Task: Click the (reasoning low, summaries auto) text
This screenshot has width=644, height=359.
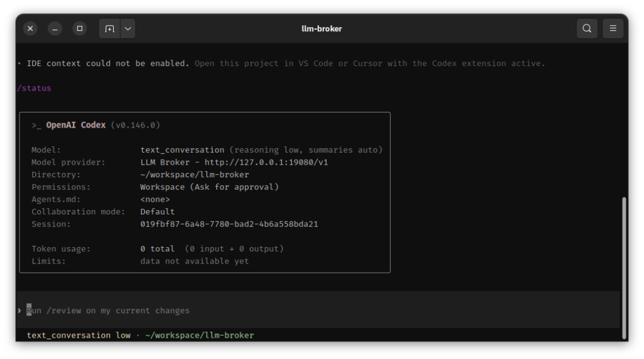Action: tap(306, 150)
